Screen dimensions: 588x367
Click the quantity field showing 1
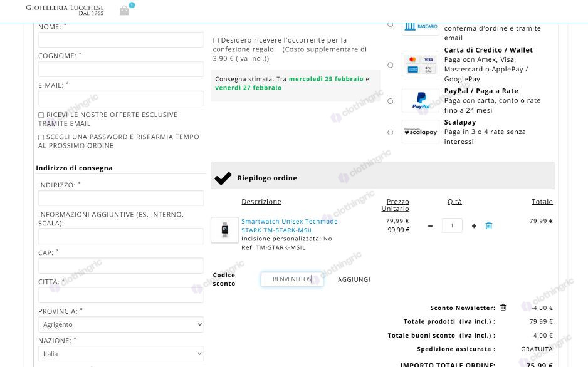pyautogui.click(x=452, y=225)
